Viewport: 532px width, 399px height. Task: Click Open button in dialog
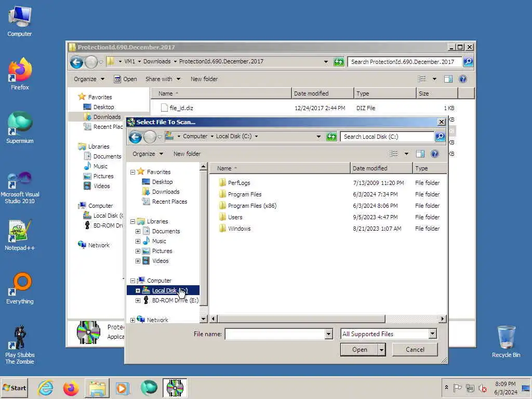360,350
